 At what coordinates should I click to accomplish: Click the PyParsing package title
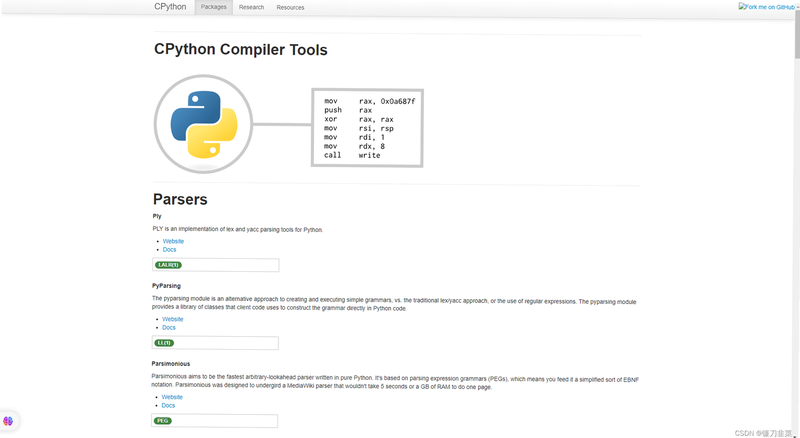166,286
